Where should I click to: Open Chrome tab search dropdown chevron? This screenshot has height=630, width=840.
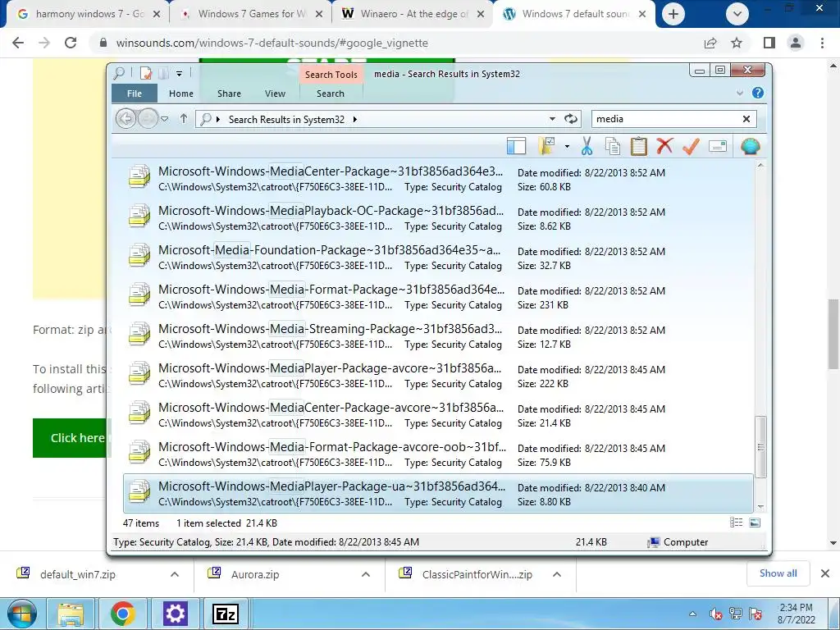737,14
